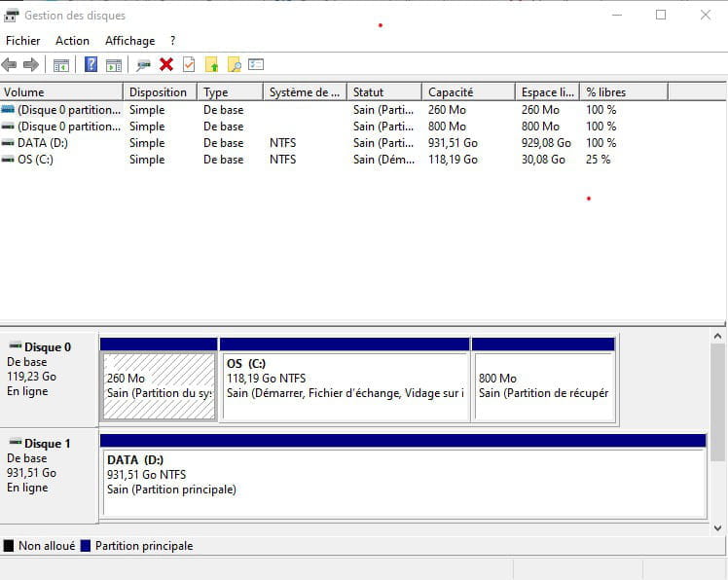Click the black Non alloué legend swatch
This screenshot has height=580, width=728.
9,546
